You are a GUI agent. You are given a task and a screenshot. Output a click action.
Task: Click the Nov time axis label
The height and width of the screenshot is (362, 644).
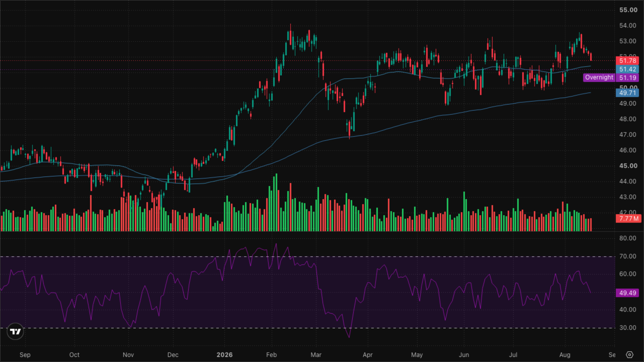tap(128, 355)
